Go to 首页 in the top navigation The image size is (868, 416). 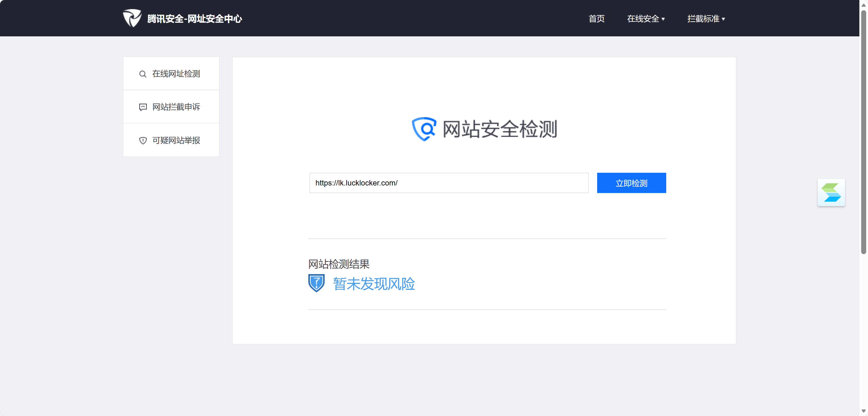pyautogui.click(x=596, y=19)
